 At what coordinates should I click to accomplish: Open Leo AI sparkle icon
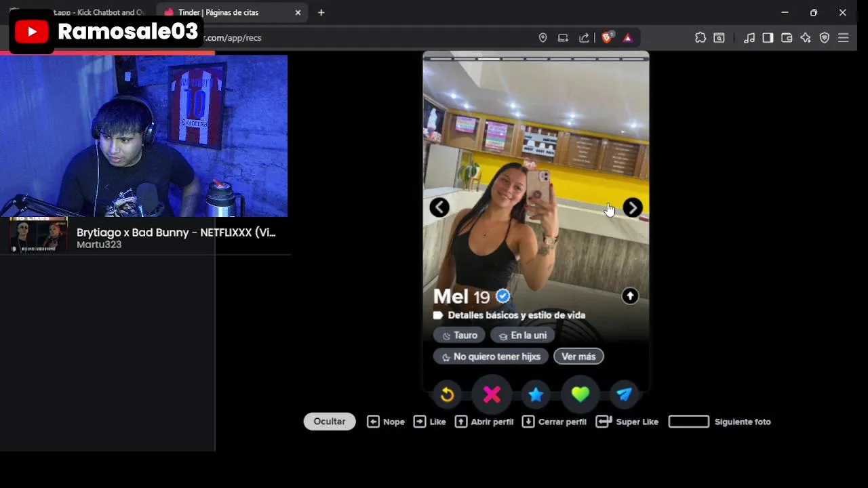point(806,38)
